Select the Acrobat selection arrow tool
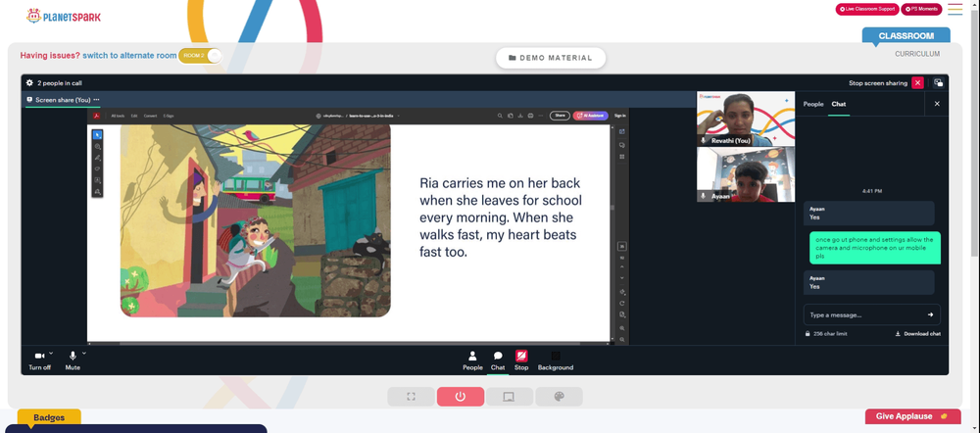This screenshot has width=980, height=433. click(97, 135)
